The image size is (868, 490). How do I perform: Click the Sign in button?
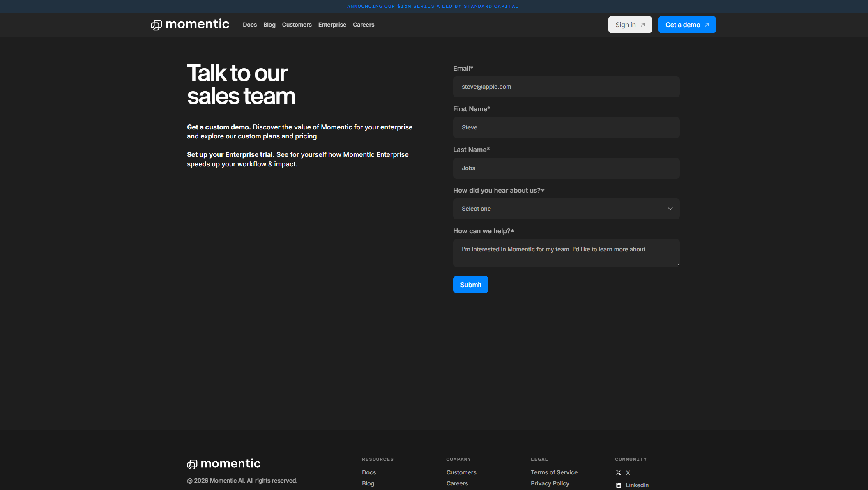pyautogui.click(x=629, y=25)
